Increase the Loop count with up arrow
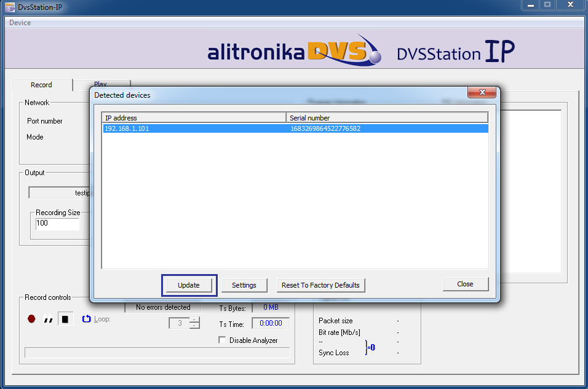 [194, 320]
